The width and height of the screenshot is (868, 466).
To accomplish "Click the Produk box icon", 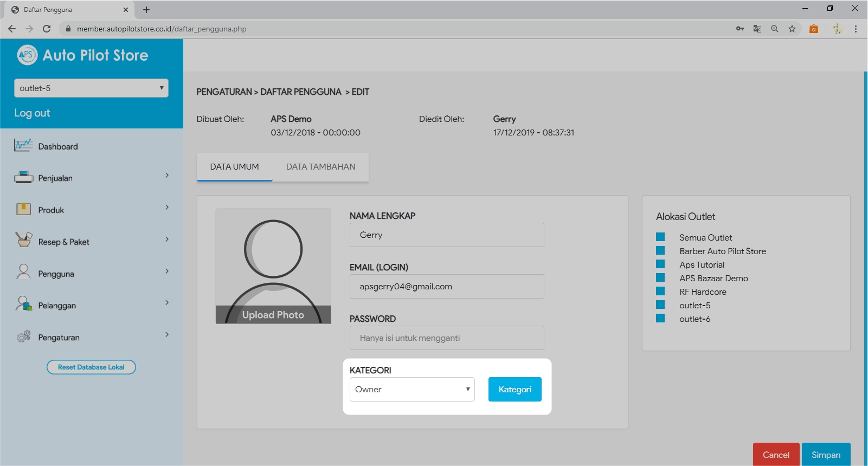I will click(23, 209).
